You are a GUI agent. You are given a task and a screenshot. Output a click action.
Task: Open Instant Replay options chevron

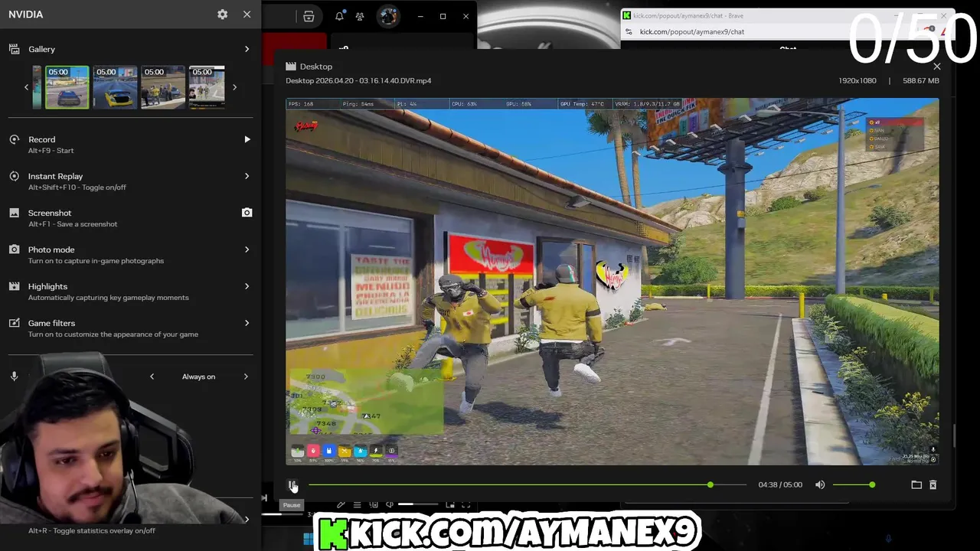[247, 176]
